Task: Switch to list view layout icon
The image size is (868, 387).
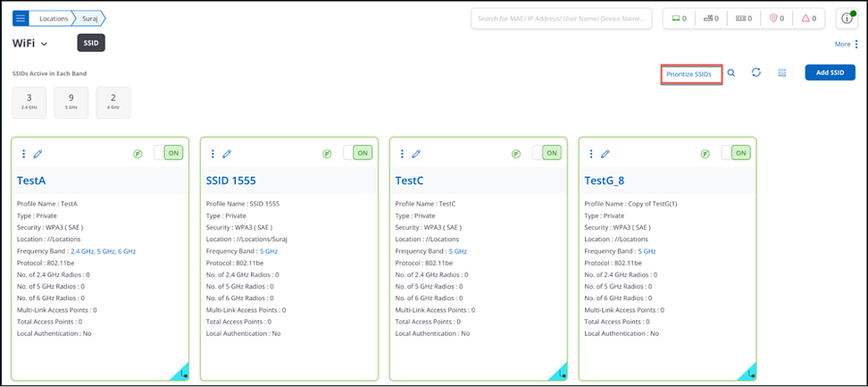Action: click(781, 73)
